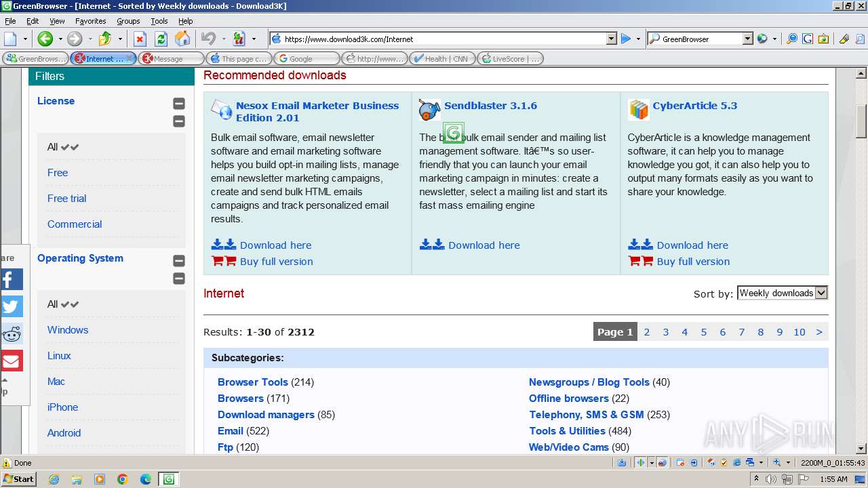This screenshot has height=488, width=868.
Task: Filter by Windows operating system
Action: click(x=68, y=330)
